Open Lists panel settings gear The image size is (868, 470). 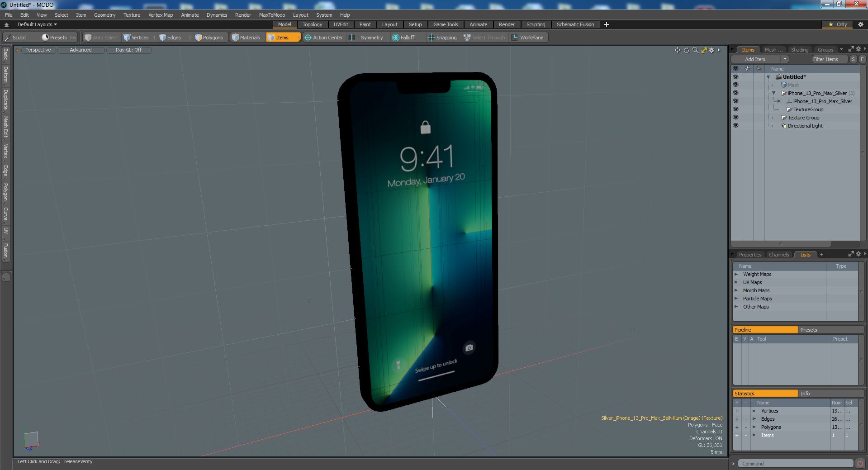tap(858, 254)
